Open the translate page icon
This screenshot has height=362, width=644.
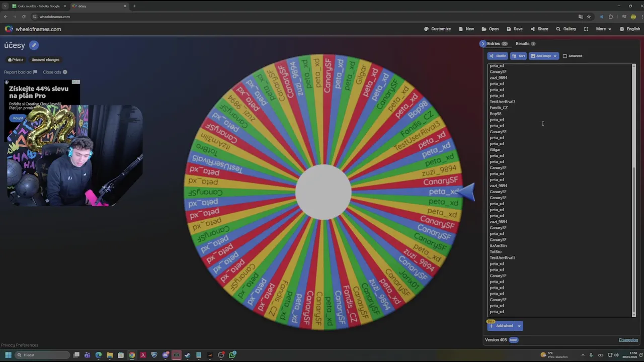581,17
